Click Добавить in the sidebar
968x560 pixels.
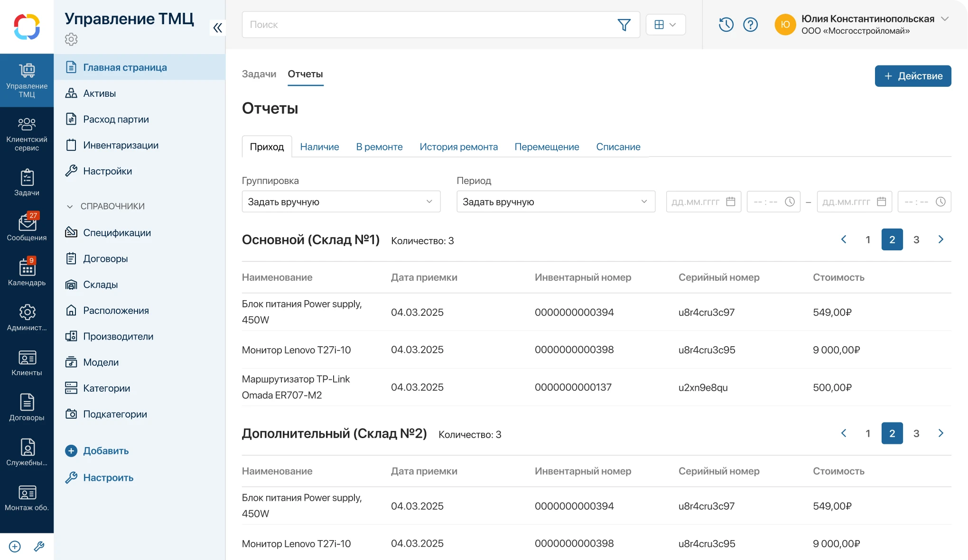105,451
